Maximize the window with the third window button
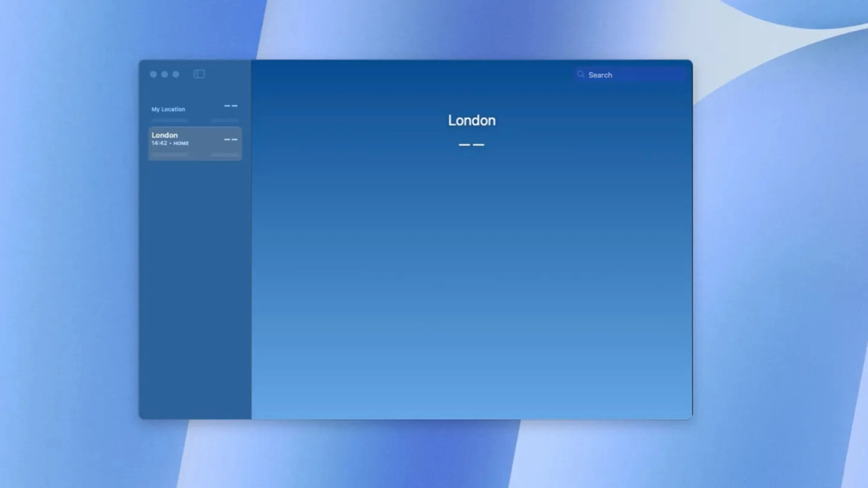 176,74
